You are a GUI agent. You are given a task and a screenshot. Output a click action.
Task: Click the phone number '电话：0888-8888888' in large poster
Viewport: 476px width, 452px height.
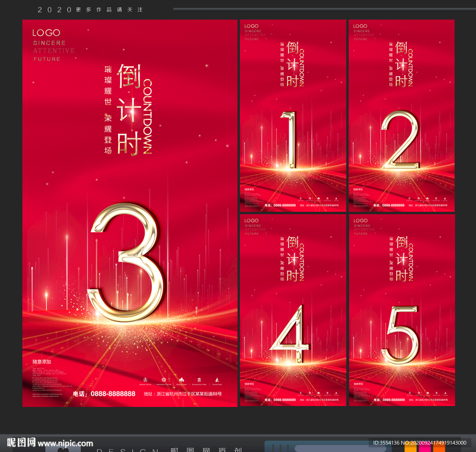[104, 394]
